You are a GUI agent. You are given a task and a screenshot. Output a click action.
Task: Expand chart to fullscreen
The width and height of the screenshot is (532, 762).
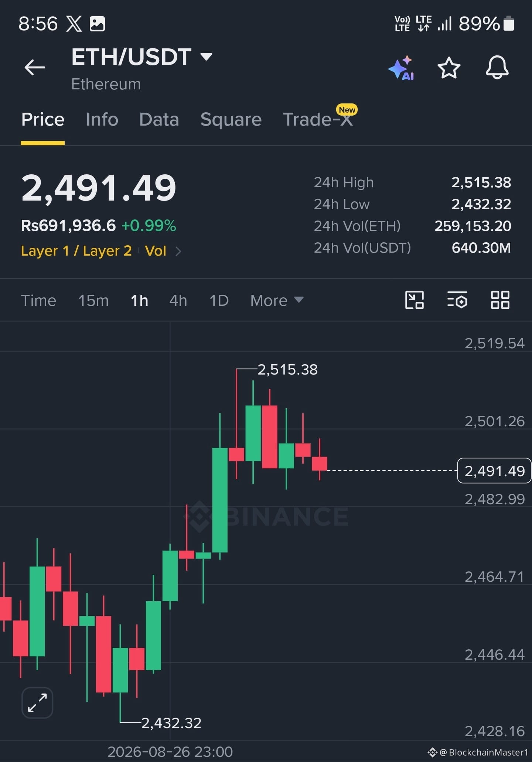pyautogui.click(x=37, y=703)
